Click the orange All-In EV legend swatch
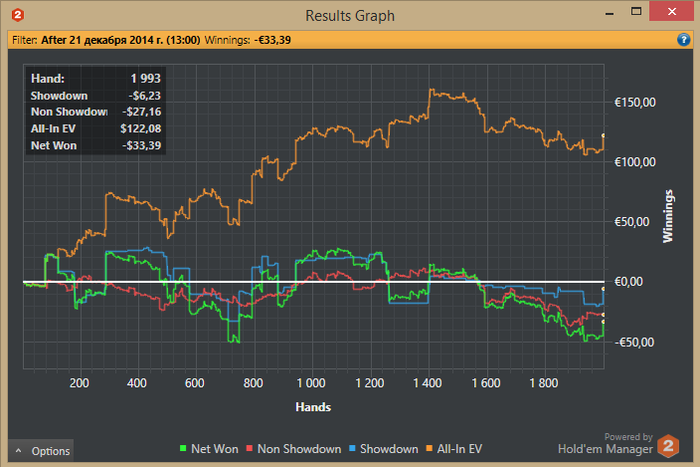The height and width of the screenshot is (467, 700). (429, 448)
